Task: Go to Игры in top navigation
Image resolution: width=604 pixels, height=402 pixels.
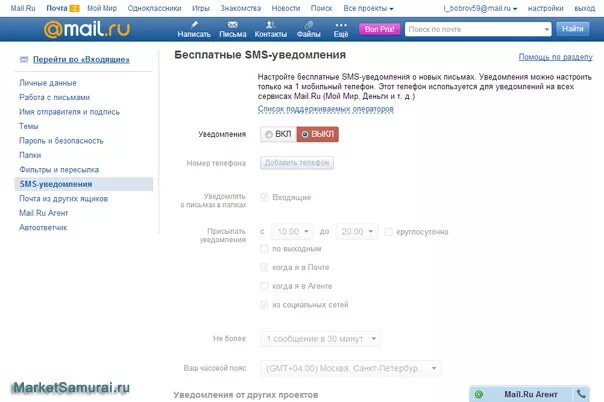Action: [x=201, y=8]
